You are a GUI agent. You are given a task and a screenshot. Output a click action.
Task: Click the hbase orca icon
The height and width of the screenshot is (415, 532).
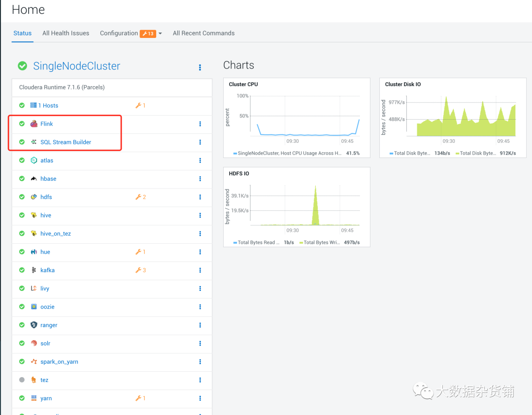coord(34,179)
